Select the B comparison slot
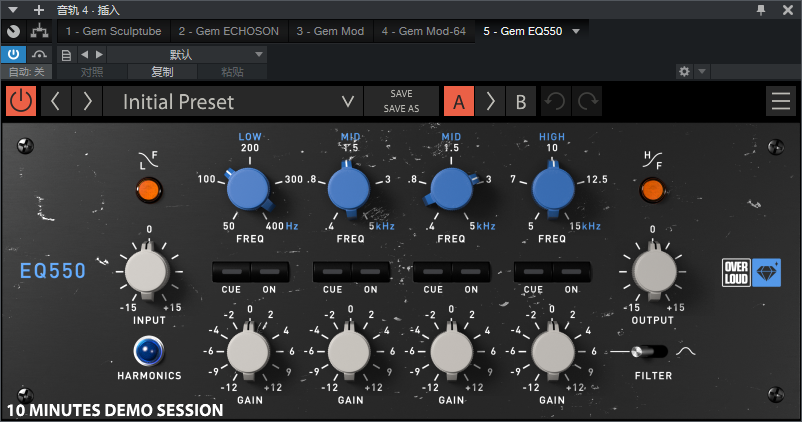The width and height of the screenshot is (802, 422). pos(521,101)
